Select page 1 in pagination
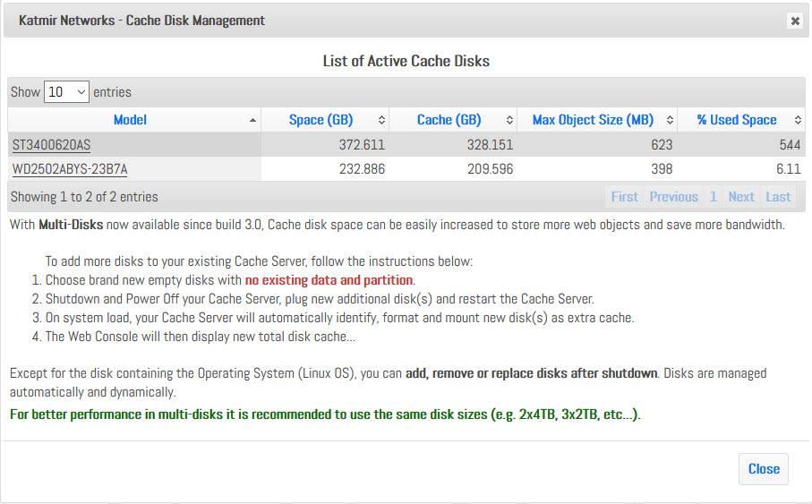The image size is (812, 504). [714, 197]
